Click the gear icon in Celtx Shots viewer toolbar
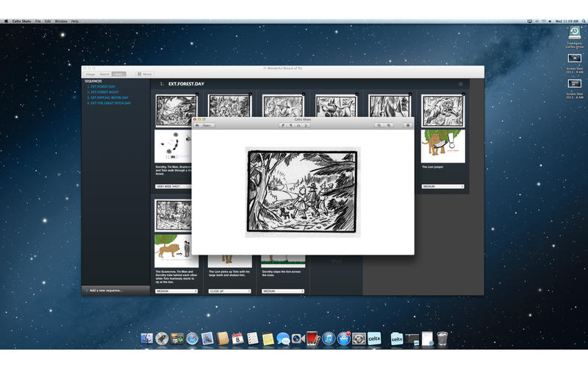 coord(408,125)
